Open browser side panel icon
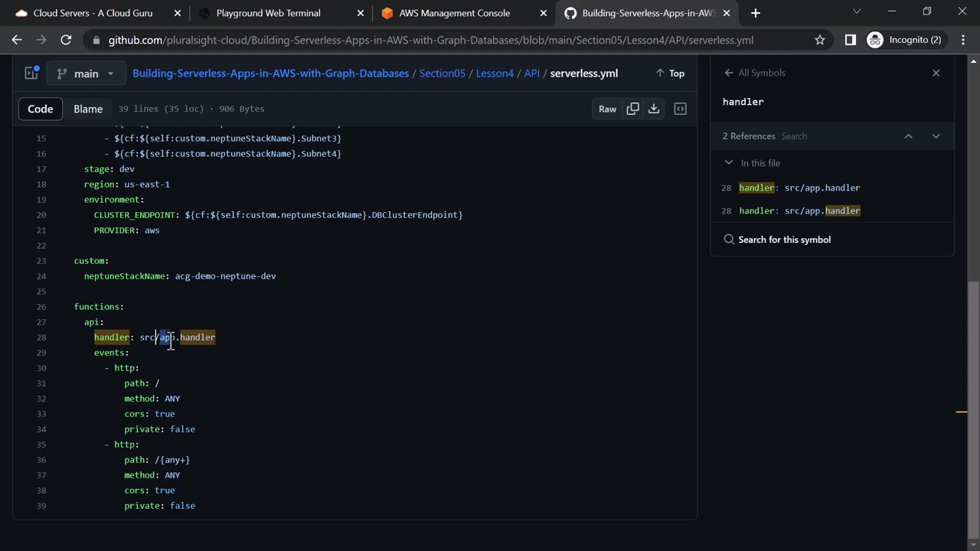This screenshot has height=551, width=980. pos(850,40)
